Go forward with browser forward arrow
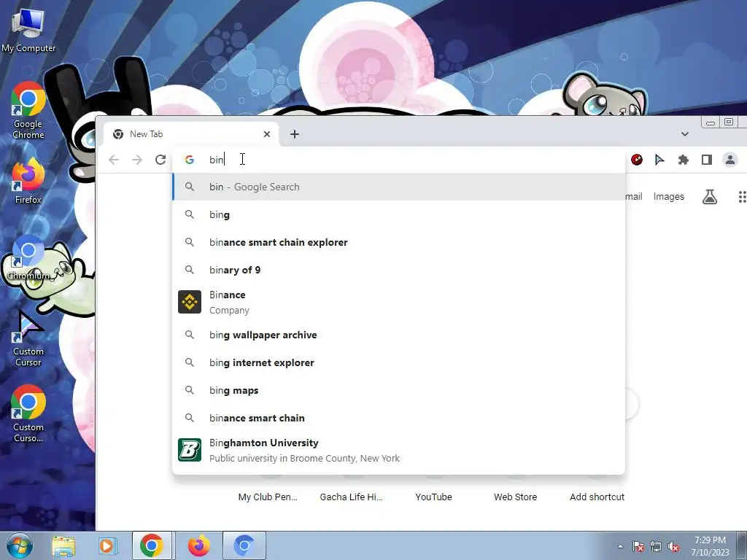 [x=137, y=160]
